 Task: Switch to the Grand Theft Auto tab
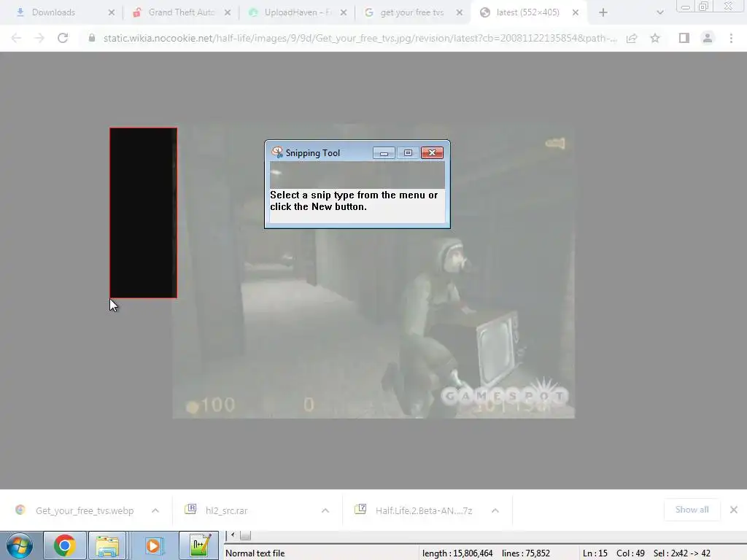click(x=181, y=12)
